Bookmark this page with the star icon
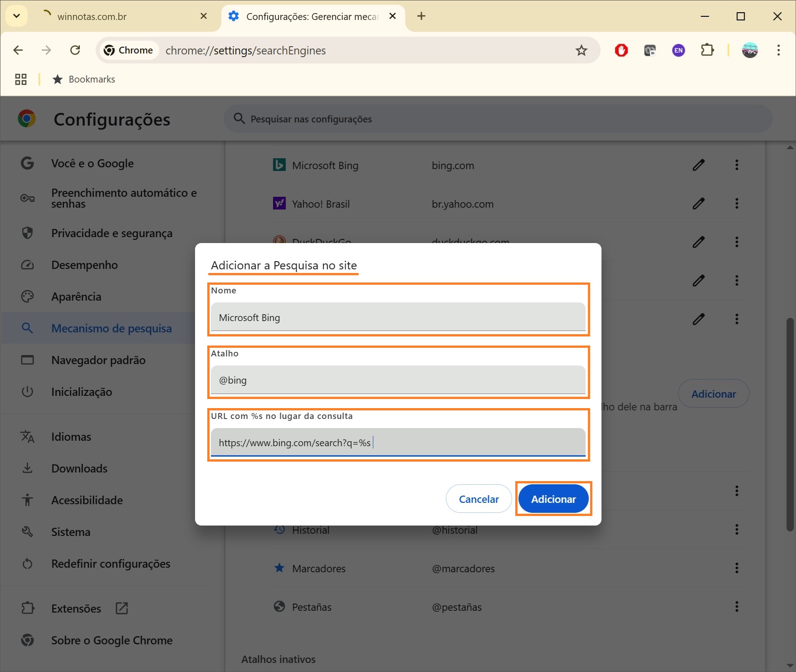The height and width of the screenshot is (672, 796). pyautogui.click(x=581, y=50)
